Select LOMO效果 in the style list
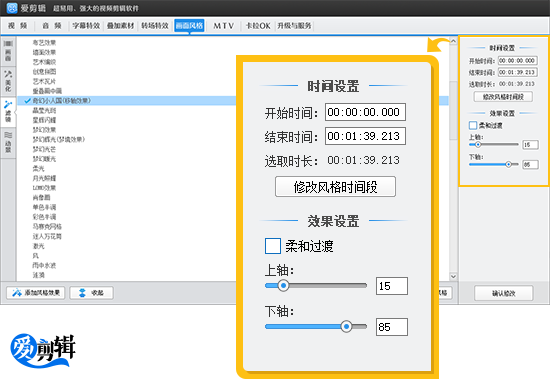This screenshot has height=379, width=550. pos(44,188)
